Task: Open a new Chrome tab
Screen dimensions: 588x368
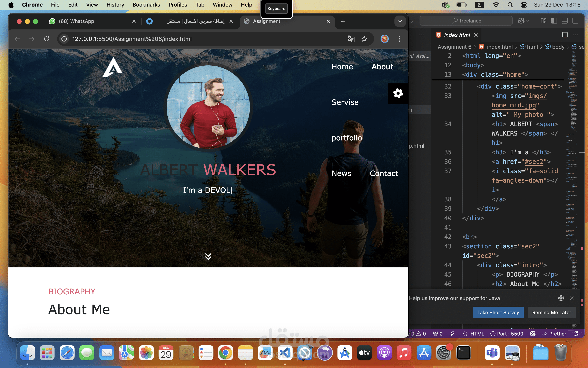Action: point(343,21)
